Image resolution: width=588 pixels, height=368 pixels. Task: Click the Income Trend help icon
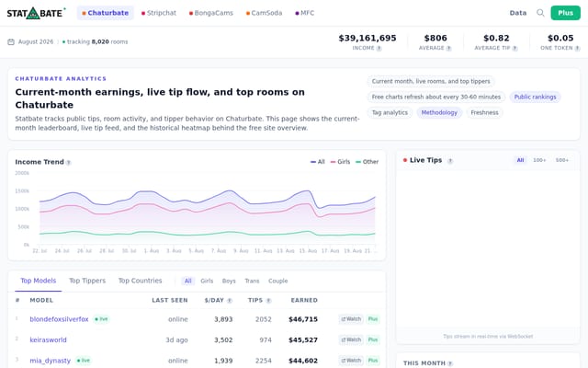(68, 163)
